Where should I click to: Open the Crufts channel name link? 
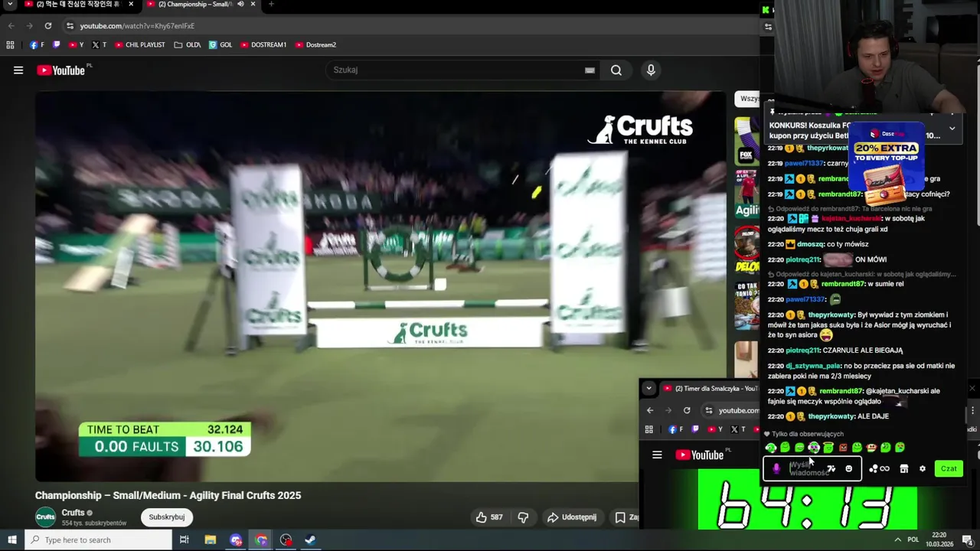(x=73, y=513)
